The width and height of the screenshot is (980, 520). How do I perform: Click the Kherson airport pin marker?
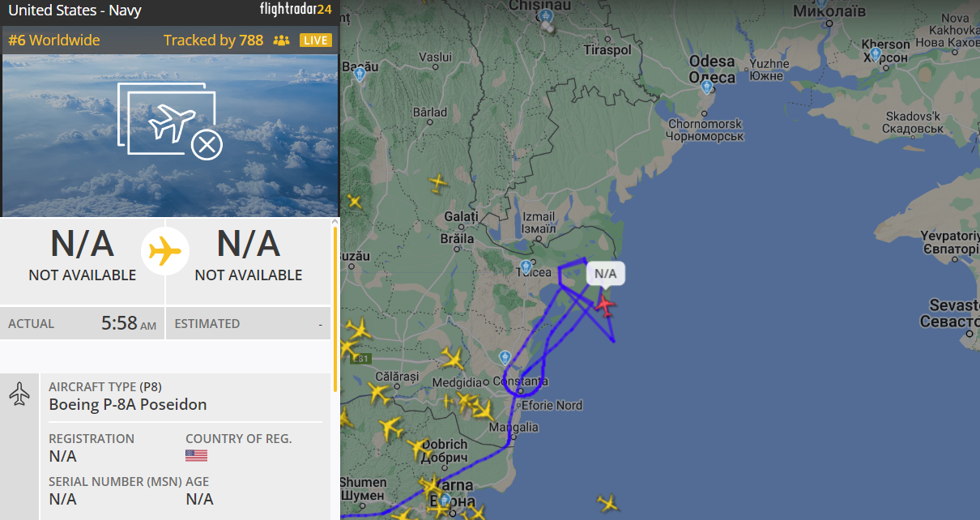coord(876,54)
